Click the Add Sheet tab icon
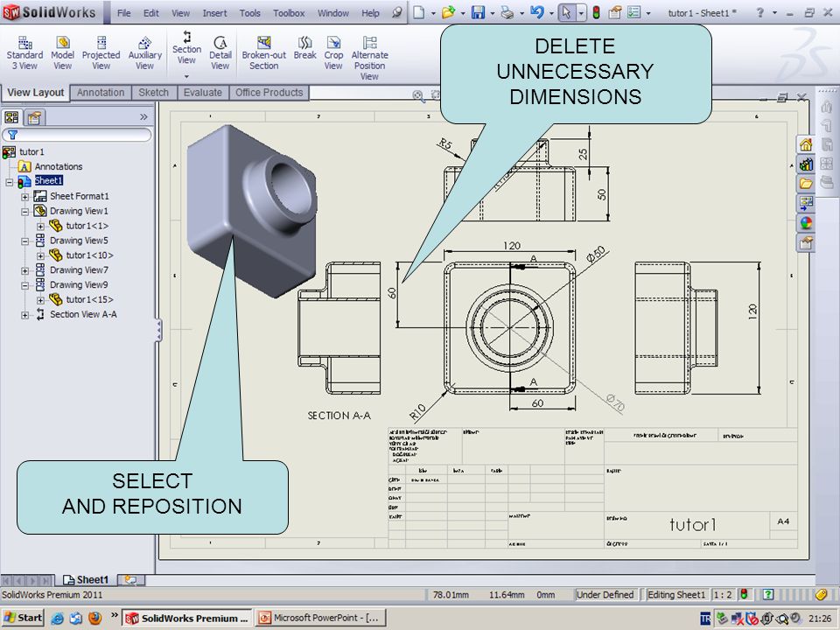The height and width of the screenshot is (630, 840). [130, 579]
